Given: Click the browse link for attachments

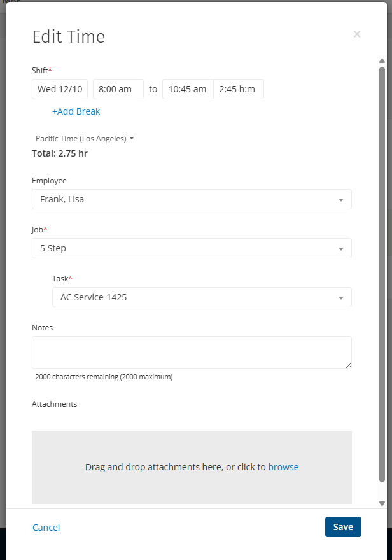Looking at the screenshot, I should pyautogui.click(x=283, y=467).
